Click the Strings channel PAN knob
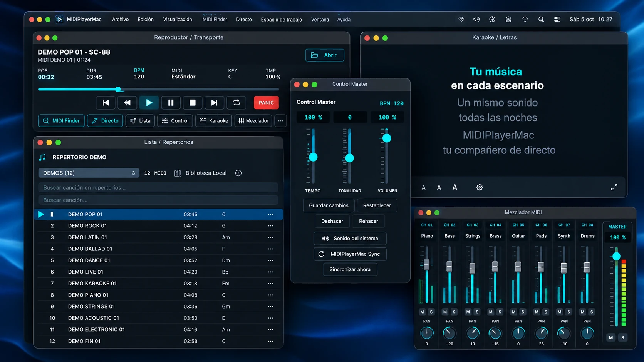The height and width of the screenshot is (362, 644). coord(473,333)
